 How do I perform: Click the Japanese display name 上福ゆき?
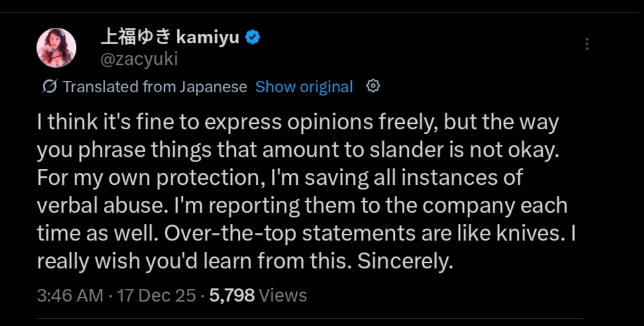click(x=136, y=38)
